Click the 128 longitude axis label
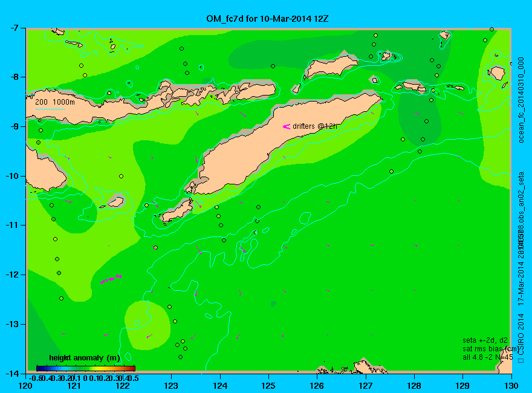Screen dimensions: 532x393 [x=414, y=386]
